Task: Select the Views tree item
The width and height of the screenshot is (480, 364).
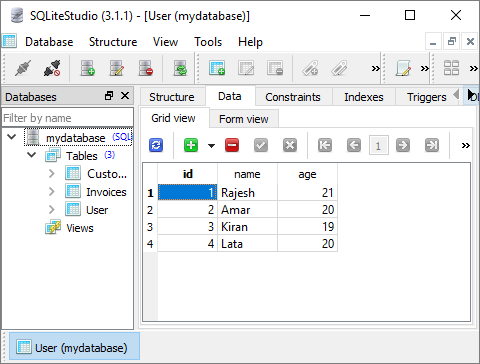Action: coord(80,228)
